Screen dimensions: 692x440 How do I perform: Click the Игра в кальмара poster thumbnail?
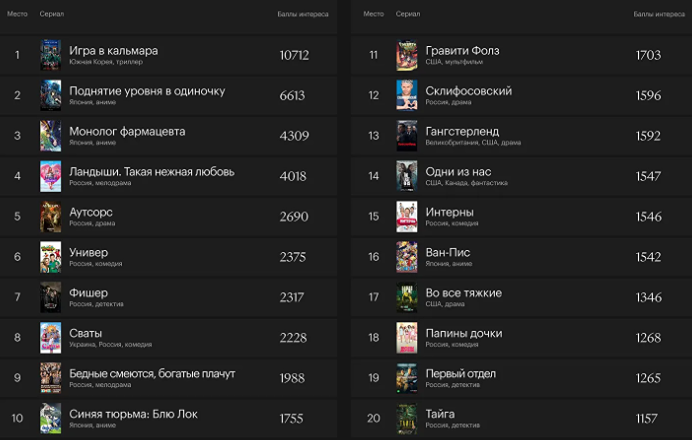51,55
